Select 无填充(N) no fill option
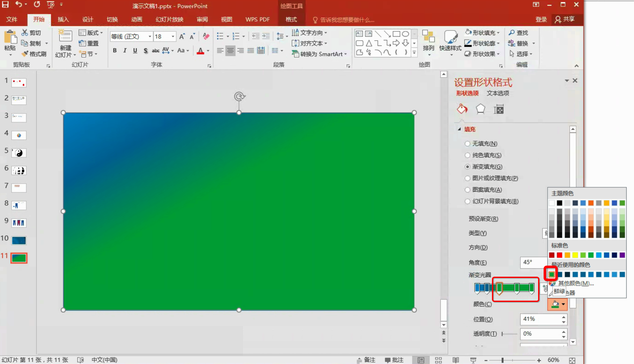 point(481,144)
